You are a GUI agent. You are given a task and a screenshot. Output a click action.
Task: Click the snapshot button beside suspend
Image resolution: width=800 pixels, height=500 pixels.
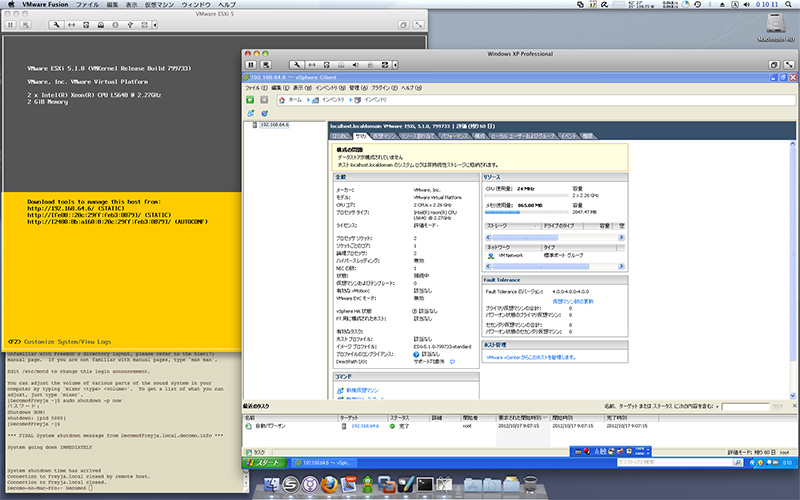[x=267, y=65]
